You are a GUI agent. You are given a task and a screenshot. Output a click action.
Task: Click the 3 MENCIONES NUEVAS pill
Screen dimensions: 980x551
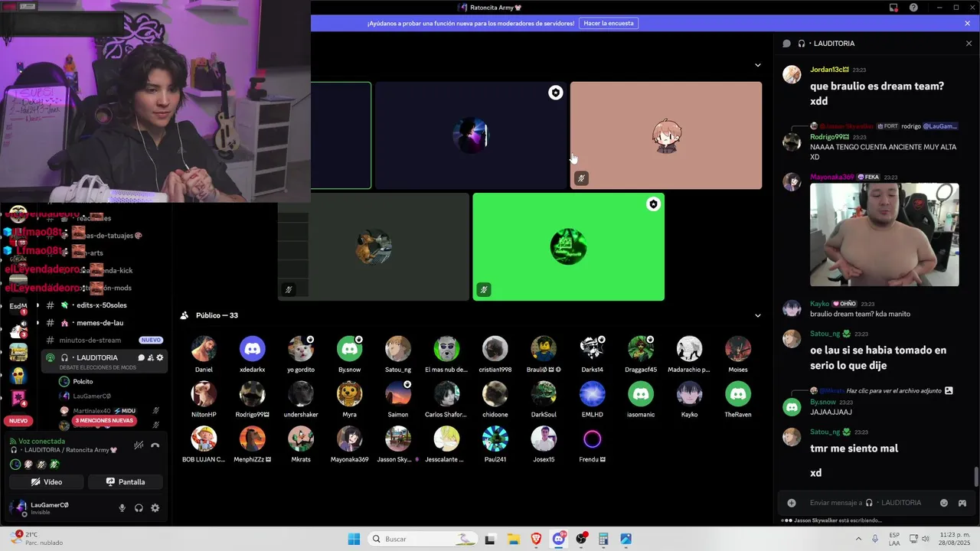coord(104,421)
